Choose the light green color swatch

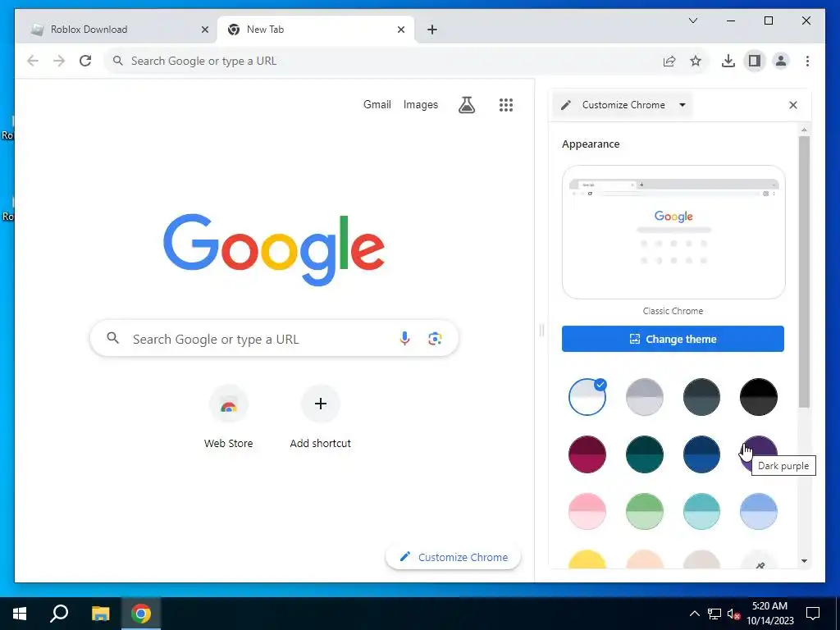645,512
